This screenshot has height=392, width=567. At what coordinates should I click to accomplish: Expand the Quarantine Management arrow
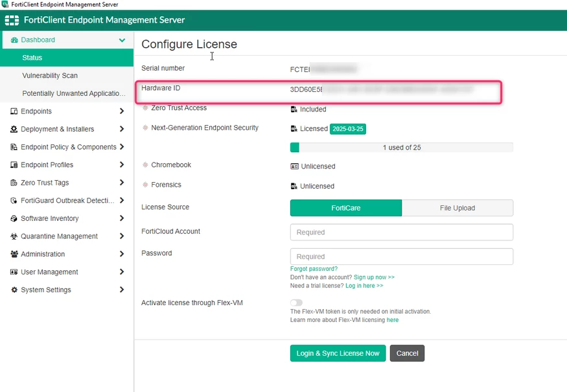tap(122, 236)
